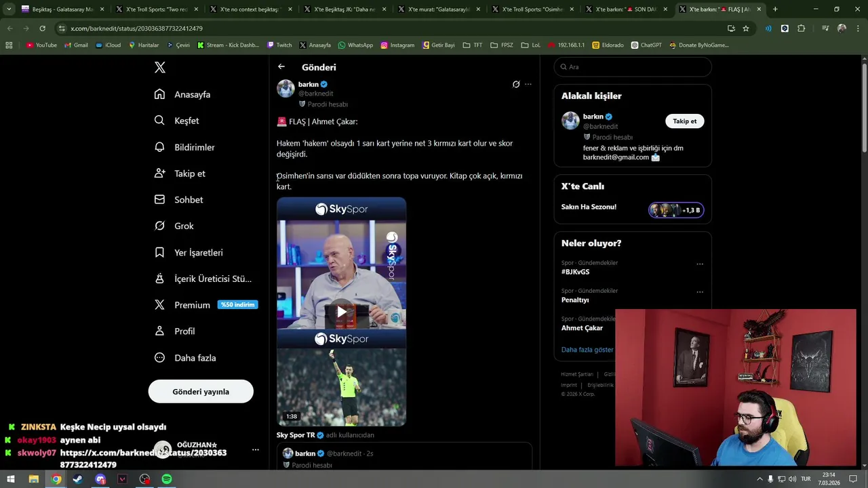Bookmark this page star icon
Viewport: 868px width, 488px height.
point(746,28)
